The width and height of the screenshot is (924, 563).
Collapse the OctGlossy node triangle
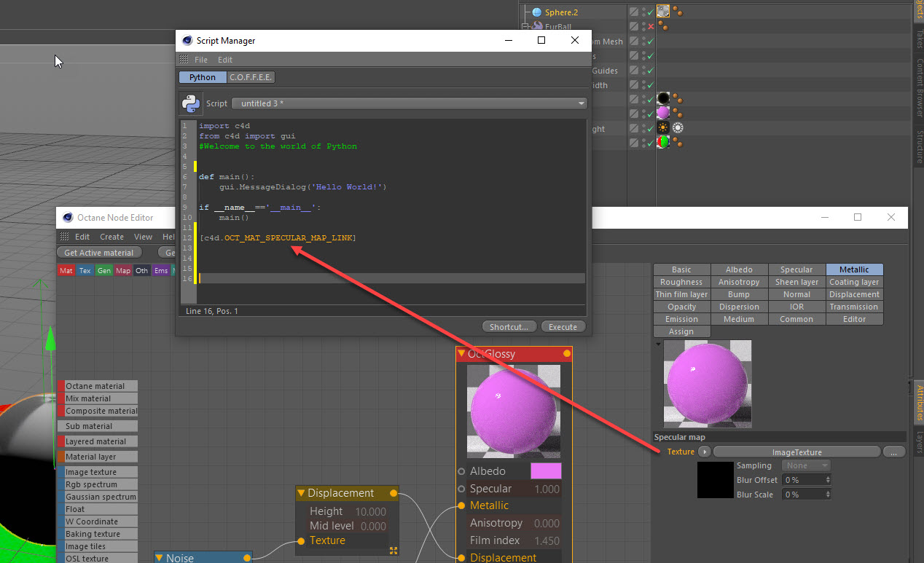(461, 354)
